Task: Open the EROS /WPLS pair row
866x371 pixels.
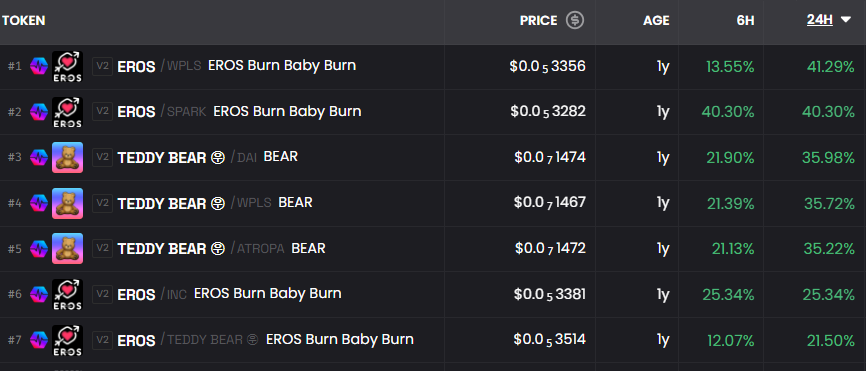Action: pos(433,67)
